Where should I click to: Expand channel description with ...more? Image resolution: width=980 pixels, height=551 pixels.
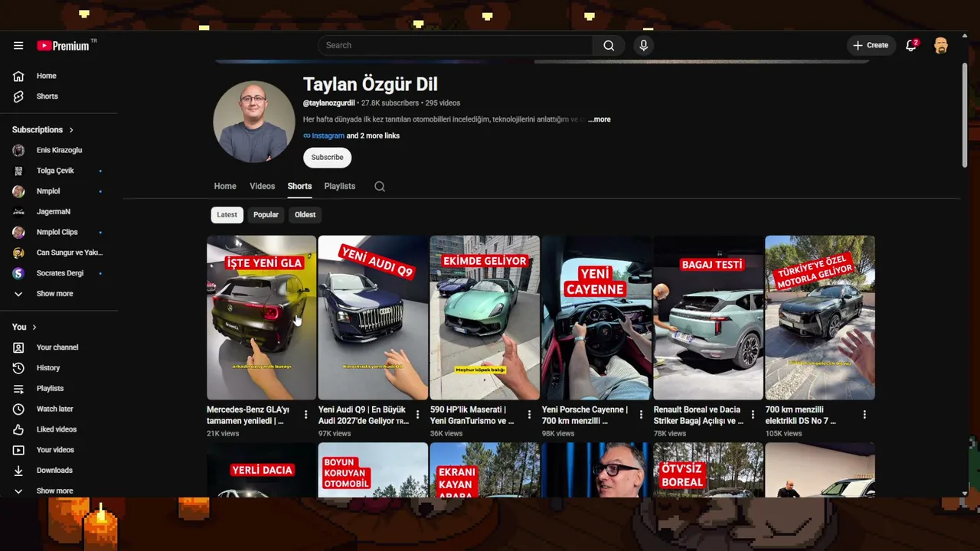[599, 119]
